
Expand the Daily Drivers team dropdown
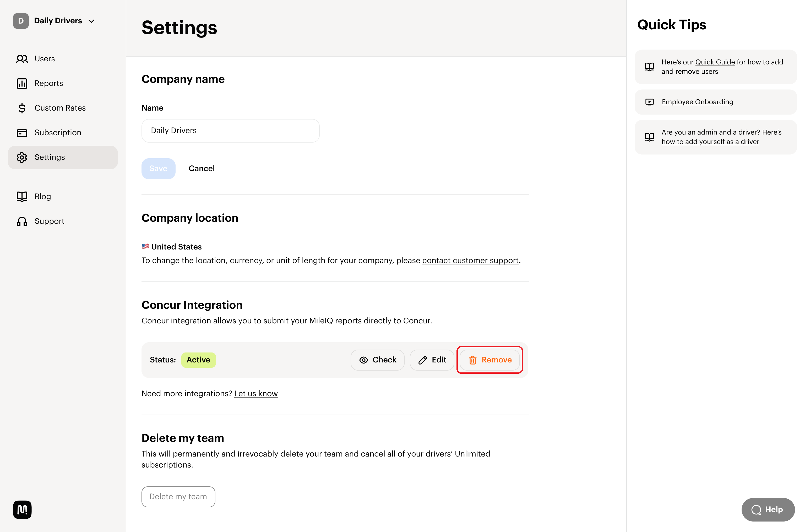[x=91, y=21]
